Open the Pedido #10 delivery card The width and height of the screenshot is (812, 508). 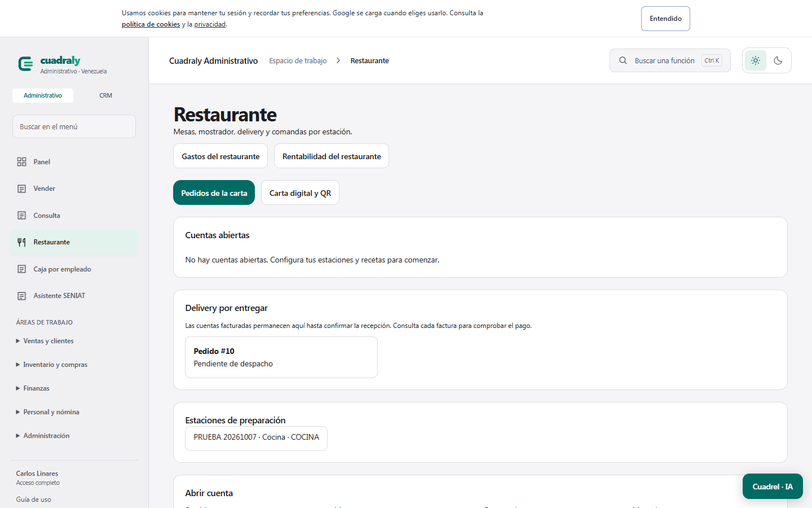tap(281, 357)
